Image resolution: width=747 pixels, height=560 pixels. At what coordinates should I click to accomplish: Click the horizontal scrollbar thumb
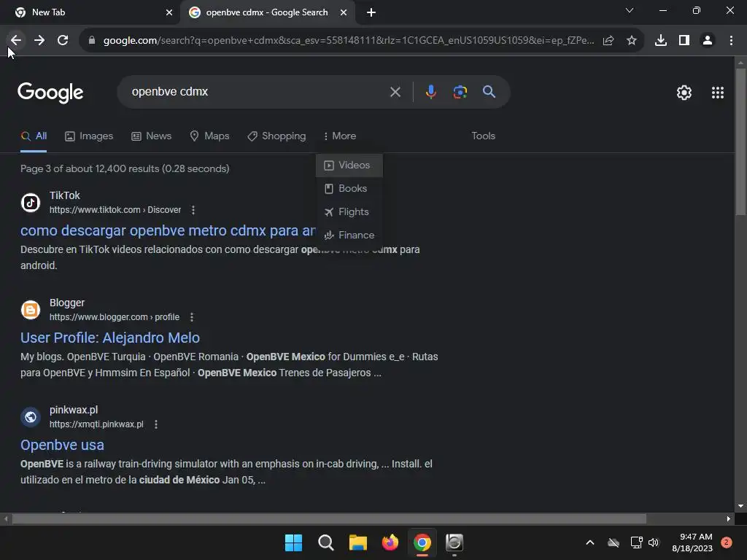point(329,518)
